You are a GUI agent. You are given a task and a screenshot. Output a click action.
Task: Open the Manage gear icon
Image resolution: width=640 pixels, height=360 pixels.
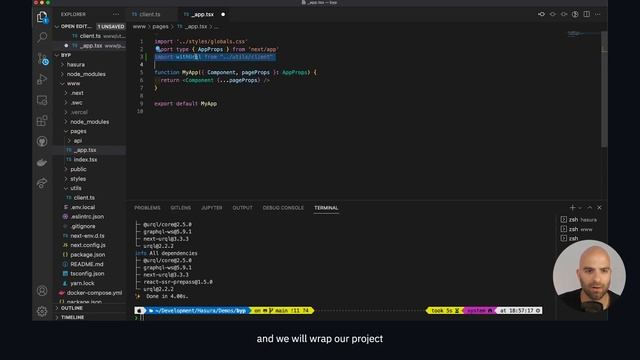tap(42, 311)
